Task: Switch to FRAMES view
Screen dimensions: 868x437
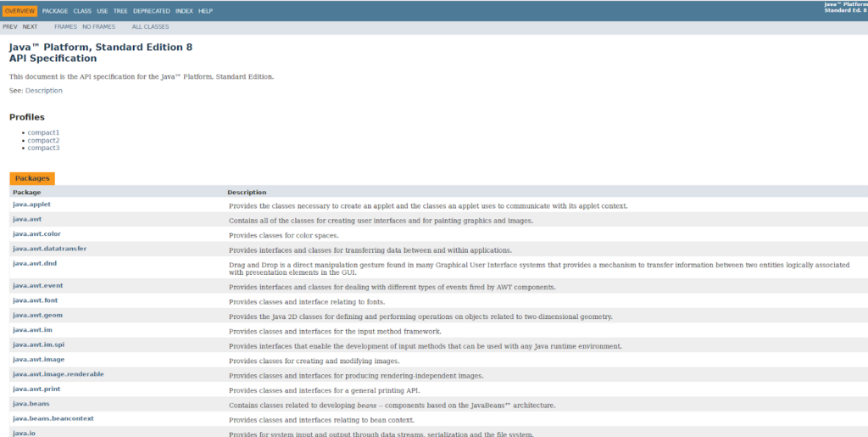Action: [66, 26]
